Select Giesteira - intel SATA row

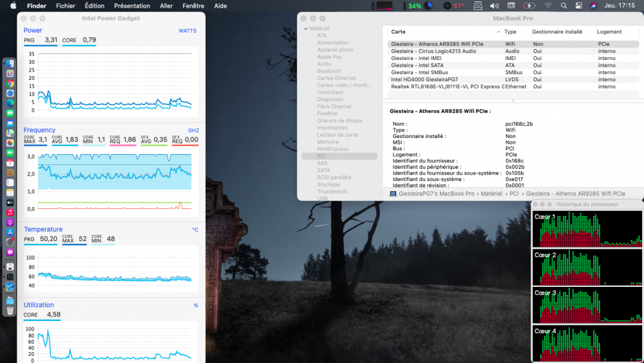coord(513,65)
